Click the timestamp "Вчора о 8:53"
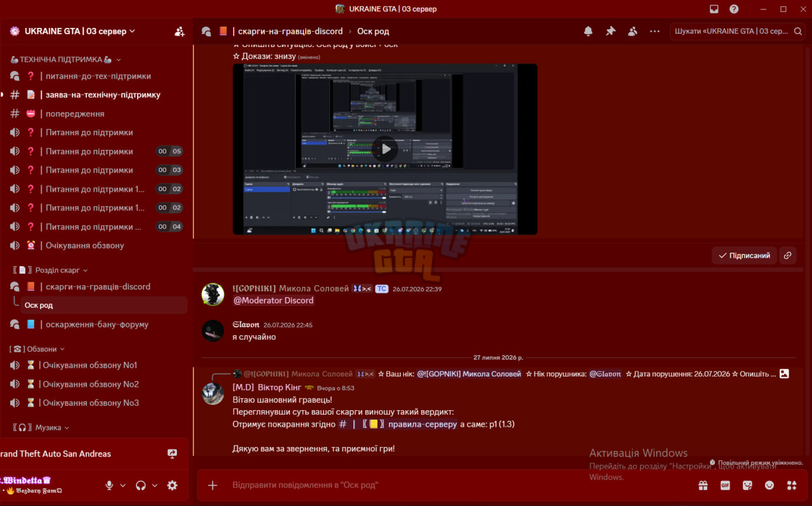This screenshot has height=506, width=812. [336, 388]
